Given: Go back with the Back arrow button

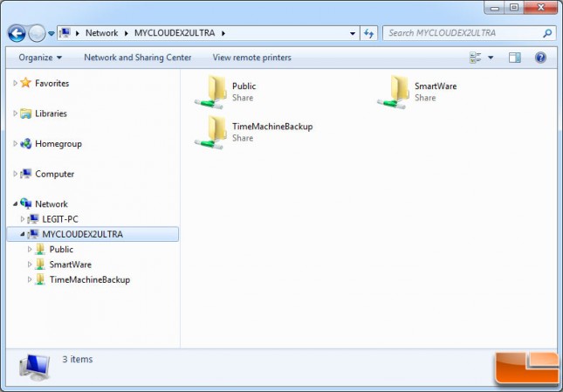Looking at the screenshot, I should coord(17,33).
